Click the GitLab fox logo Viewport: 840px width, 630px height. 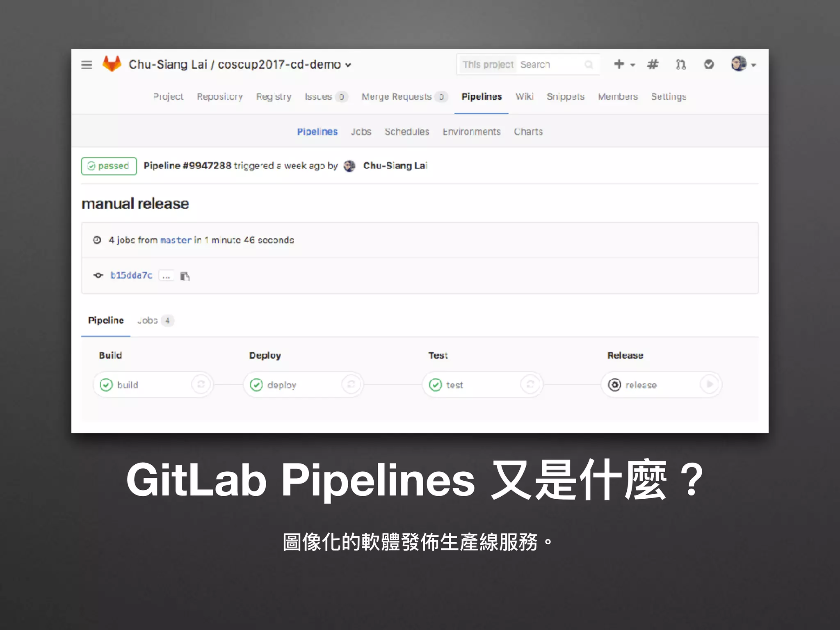pos(112,64)
